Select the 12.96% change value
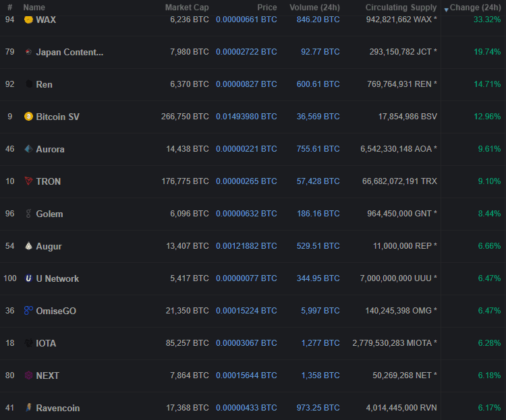The height and width of the screenshot is (420, 506). pyautogui.click(x=487, y=116)
